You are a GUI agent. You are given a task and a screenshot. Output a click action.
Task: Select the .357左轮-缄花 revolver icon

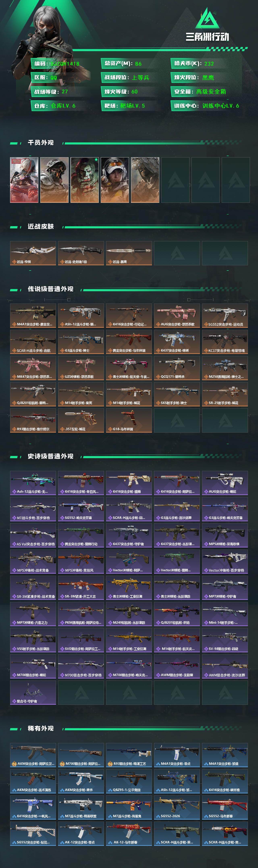(81, 420)
